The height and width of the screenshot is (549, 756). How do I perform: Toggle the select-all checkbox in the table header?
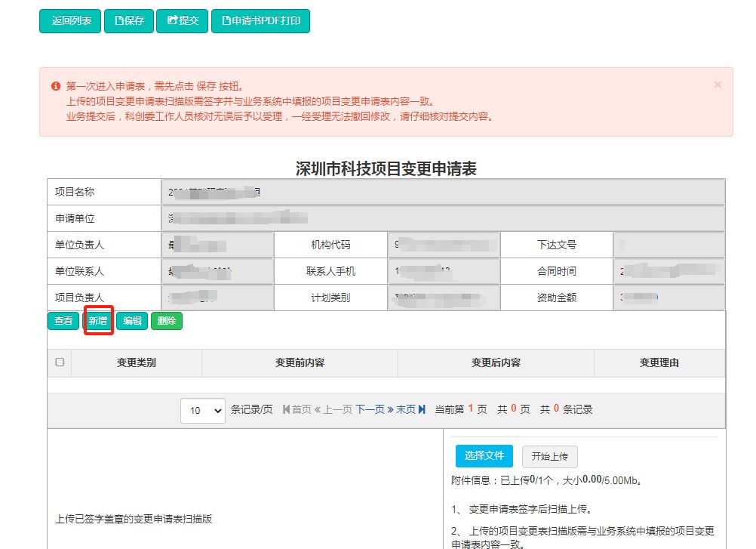click(x=60, y=362)
